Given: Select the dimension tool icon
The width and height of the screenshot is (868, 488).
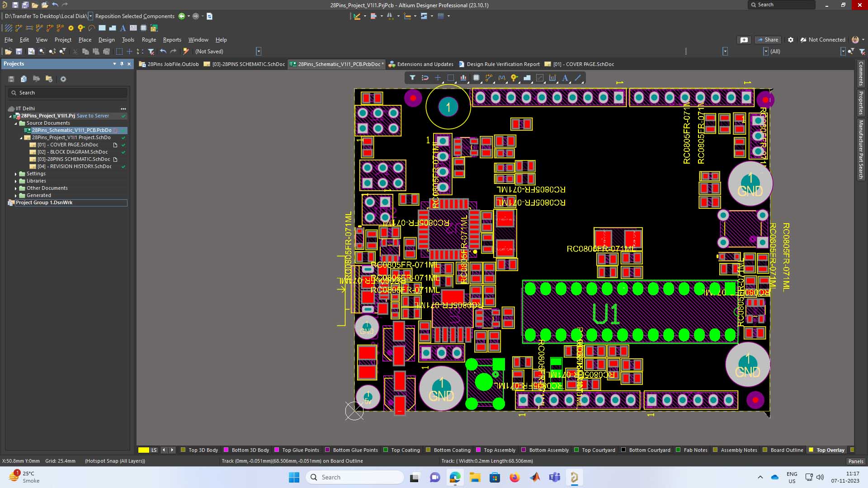Looking at the screenshot, I should [x=552, y=78].
